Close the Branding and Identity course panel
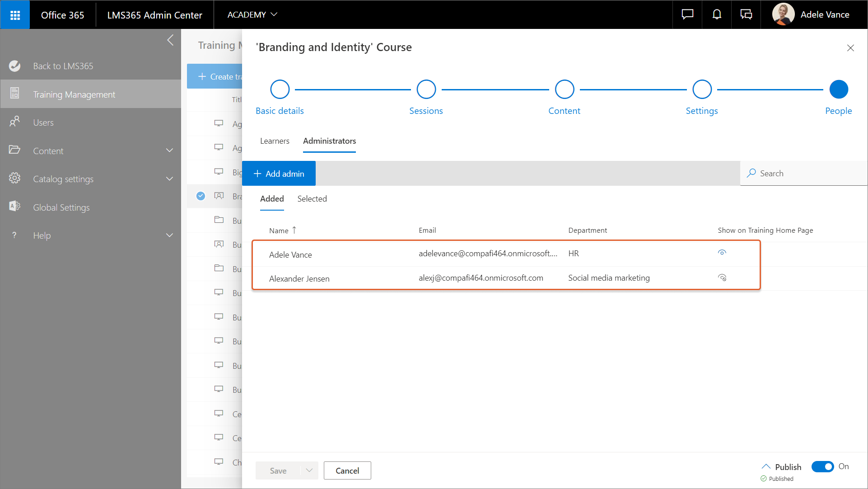The width and height of the screenshot is (868, 489). 850,48
